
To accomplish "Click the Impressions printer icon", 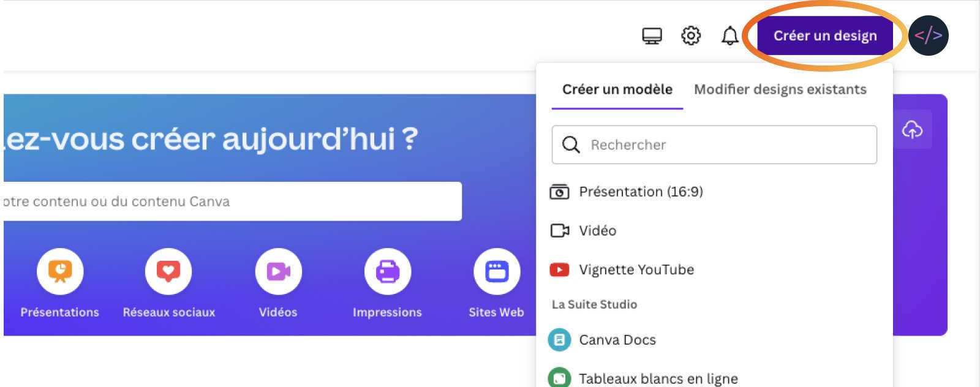I will (x=387, y=271).
